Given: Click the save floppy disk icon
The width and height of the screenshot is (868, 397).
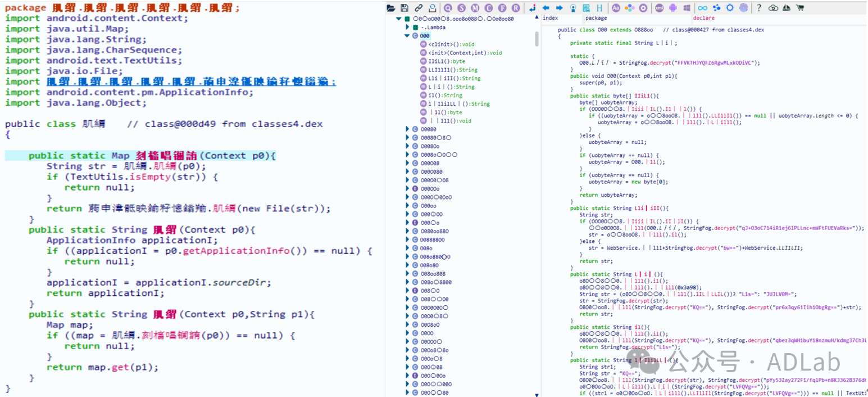Looking at the screenshot, I should coord(405,8).
